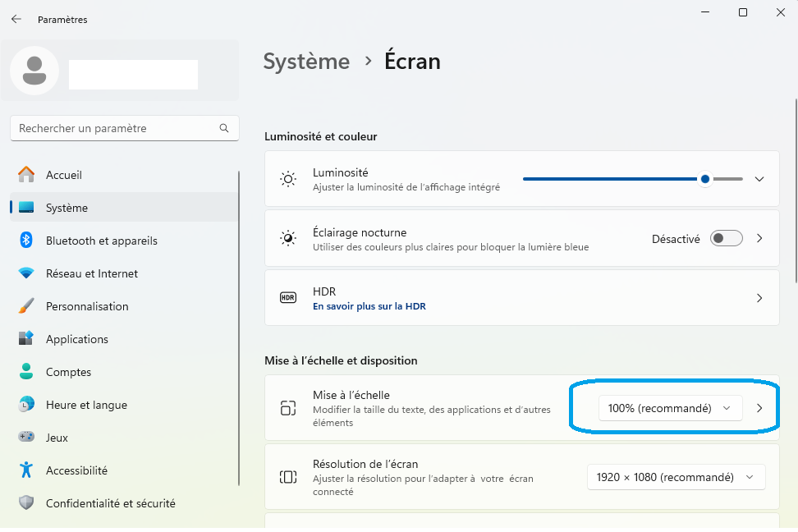The image size is (798, 532).
Task: Open Éclairage nocturne details chevron
Action: tap(759, 238)
